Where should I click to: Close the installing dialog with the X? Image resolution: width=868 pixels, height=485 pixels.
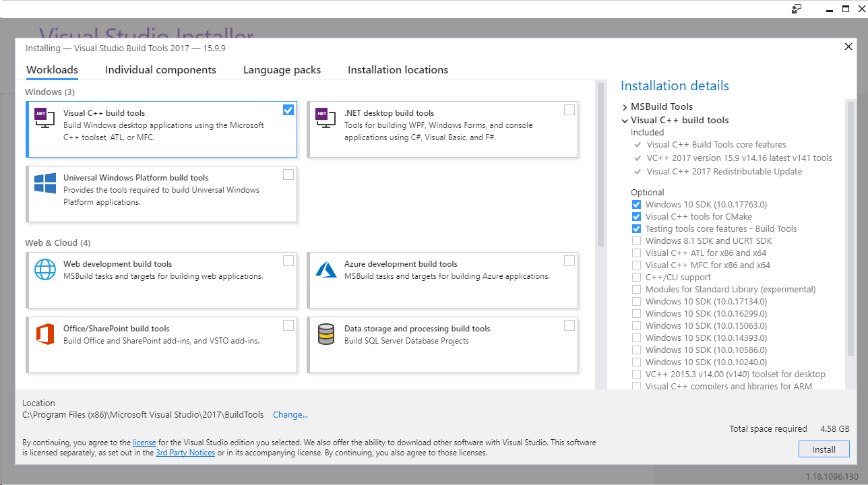(x=848, y=46)
